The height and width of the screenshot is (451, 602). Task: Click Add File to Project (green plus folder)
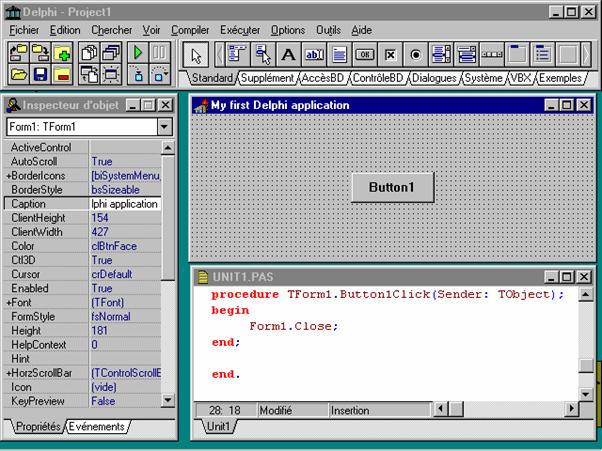[63, 53]
